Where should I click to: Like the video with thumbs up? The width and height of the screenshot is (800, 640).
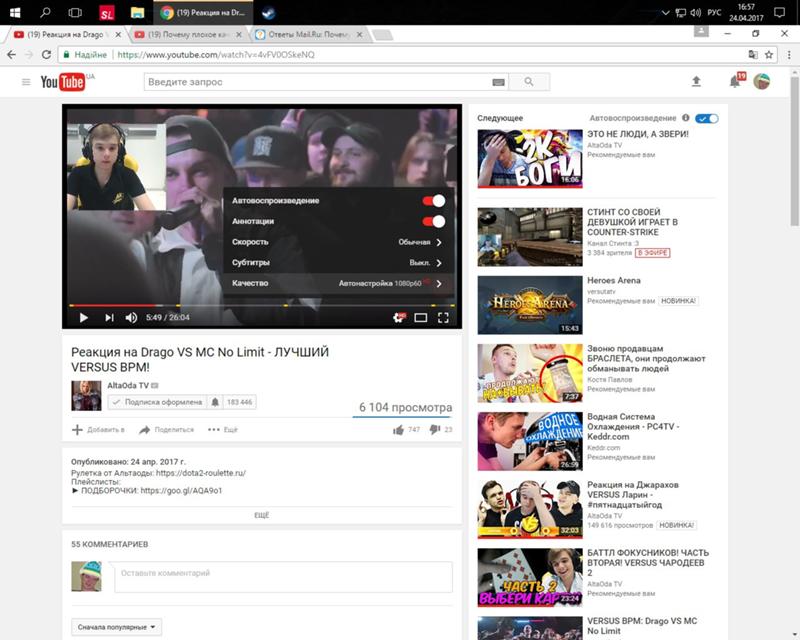[x=398, y=430]
